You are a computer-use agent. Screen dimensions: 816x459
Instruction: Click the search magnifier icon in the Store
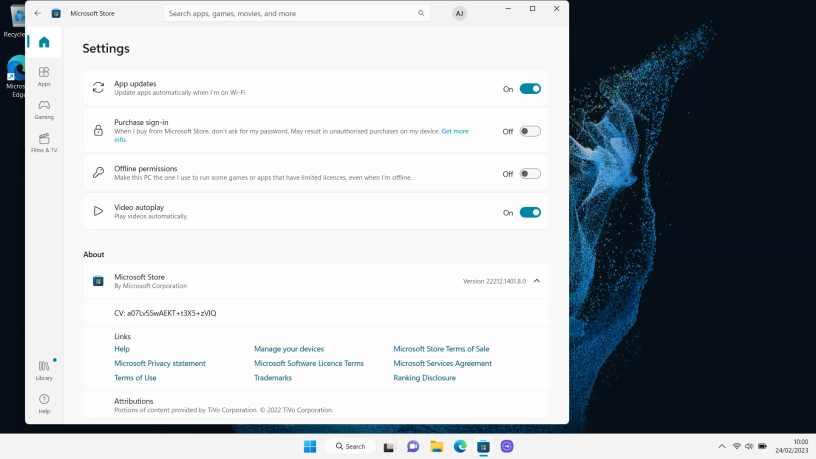point(423,14)
